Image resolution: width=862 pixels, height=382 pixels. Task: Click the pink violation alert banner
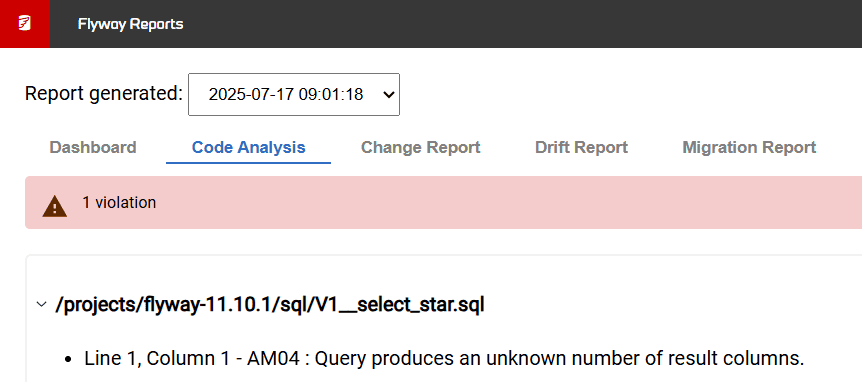[443, 203]
